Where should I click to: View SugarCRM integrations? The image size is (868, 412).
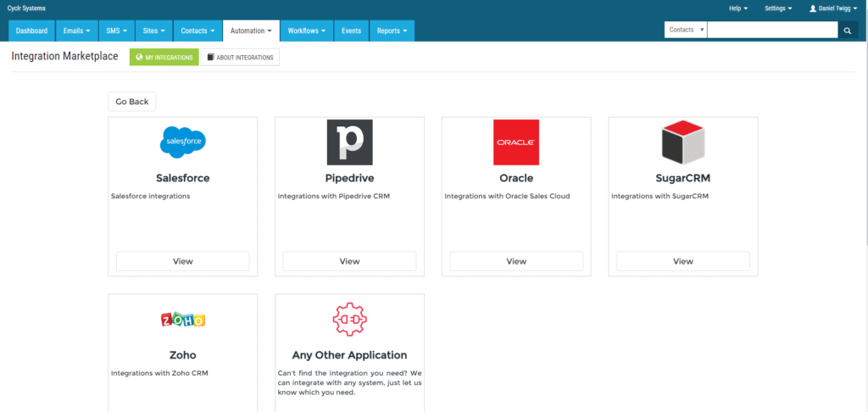pyautogui.click(x=682, y=261)
